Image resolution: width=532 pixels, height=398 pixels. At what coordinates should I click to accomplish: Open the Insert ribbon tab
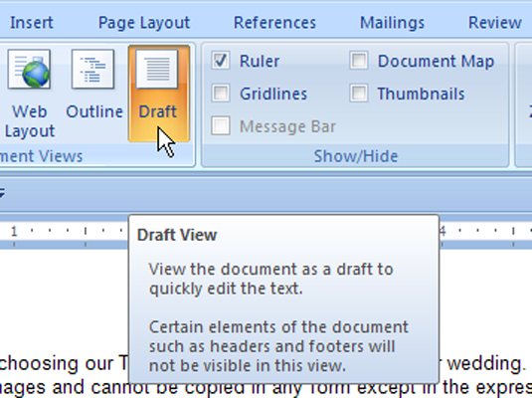point(32,23)
